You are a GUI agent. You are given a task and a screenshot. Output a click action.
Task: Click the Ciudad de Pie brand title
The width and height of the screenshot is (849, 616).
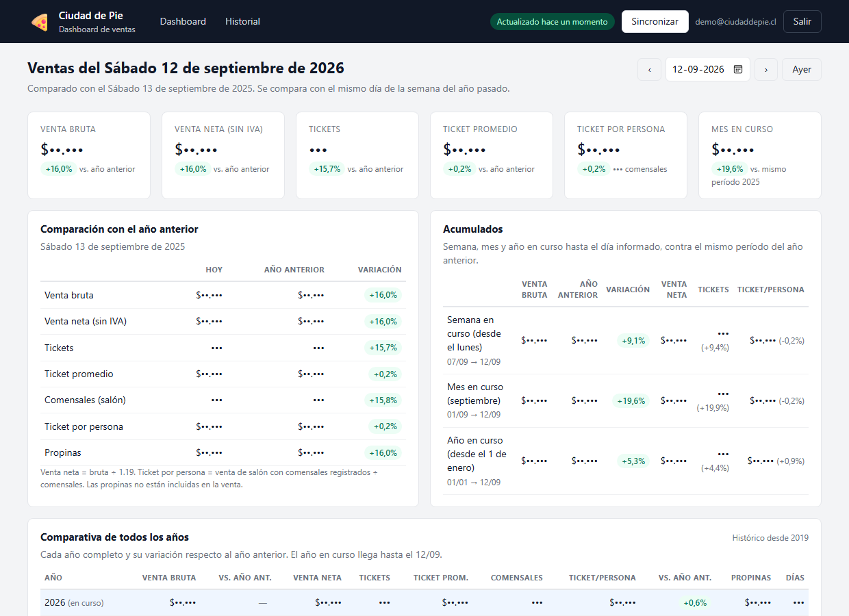[x=91, y=16]
